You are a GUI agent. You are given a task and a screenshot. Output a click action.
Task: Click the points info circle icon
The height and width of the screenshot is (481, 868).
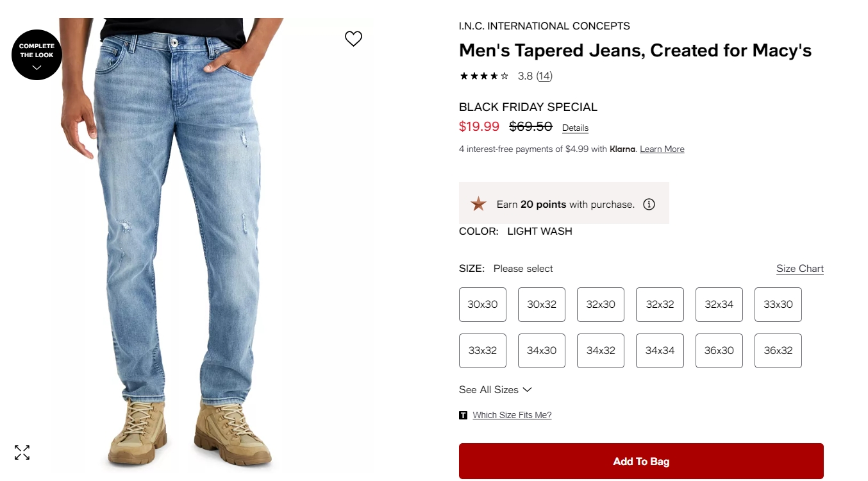[649, 205]
